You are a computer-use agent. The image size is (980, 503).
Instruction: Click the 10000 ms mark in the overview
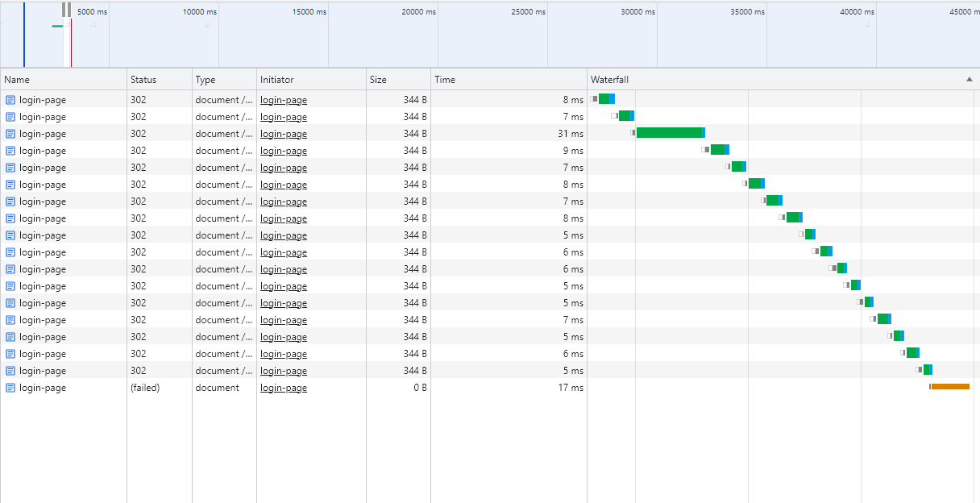(x=200, y=12)
